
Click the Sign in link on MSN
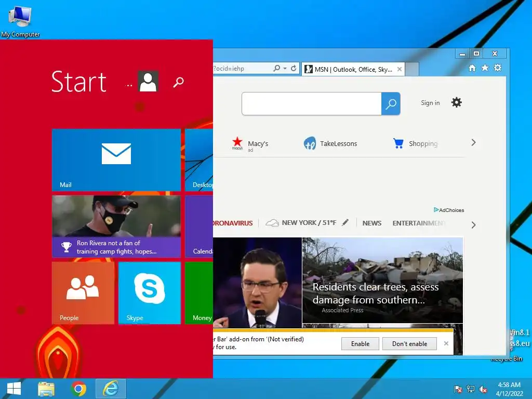tap(430, 103)
